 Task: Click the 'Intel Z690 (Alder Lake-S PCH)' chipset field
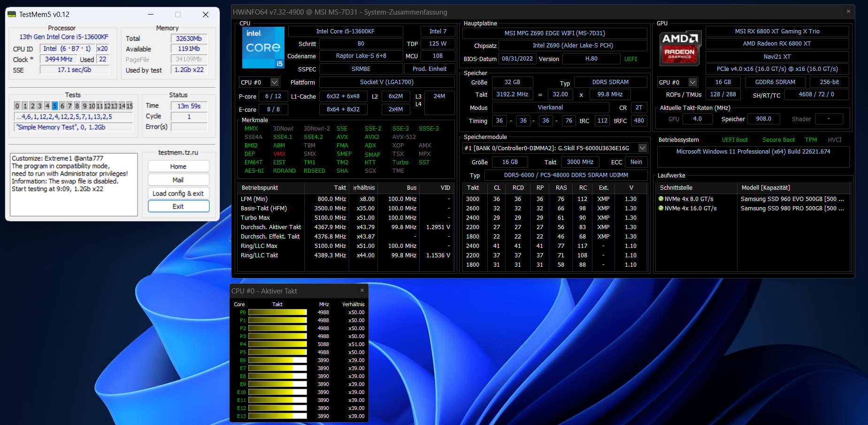pos(573,46)
